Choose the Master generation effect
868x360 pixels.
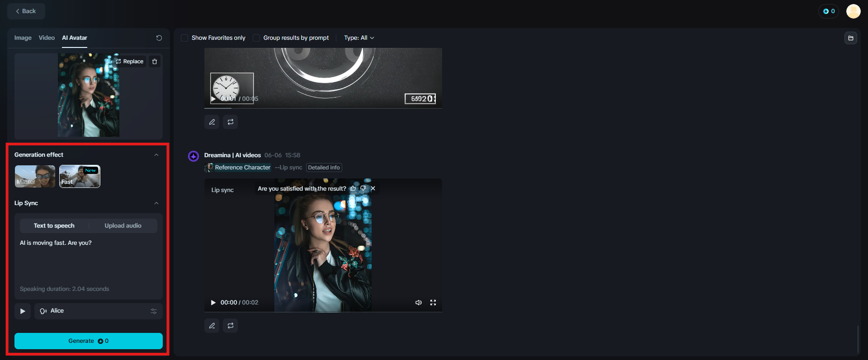point(35,176)
